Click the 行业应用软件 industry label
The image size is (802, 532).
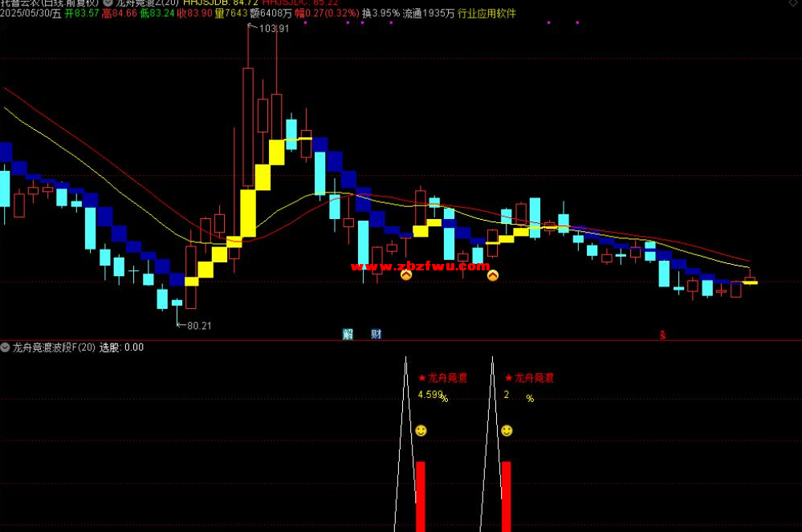click(x=486, y=14)
